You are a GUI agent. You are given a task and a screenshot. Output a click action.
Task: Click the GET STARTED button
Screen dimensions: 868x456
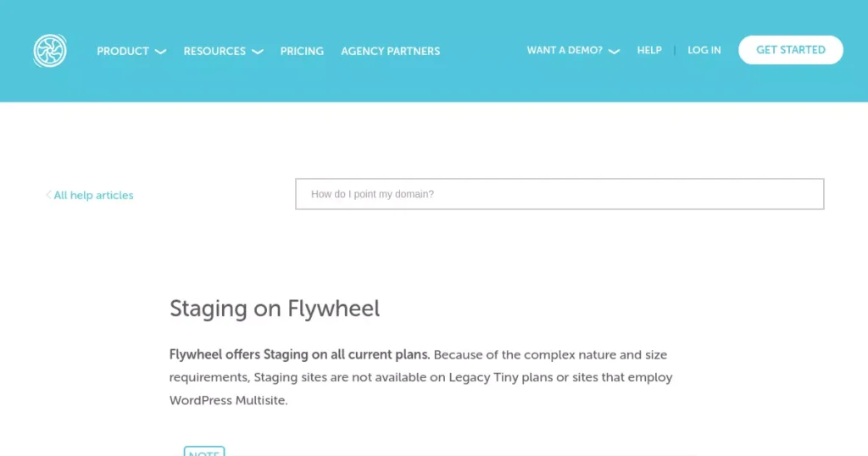[x=791, y=50]
